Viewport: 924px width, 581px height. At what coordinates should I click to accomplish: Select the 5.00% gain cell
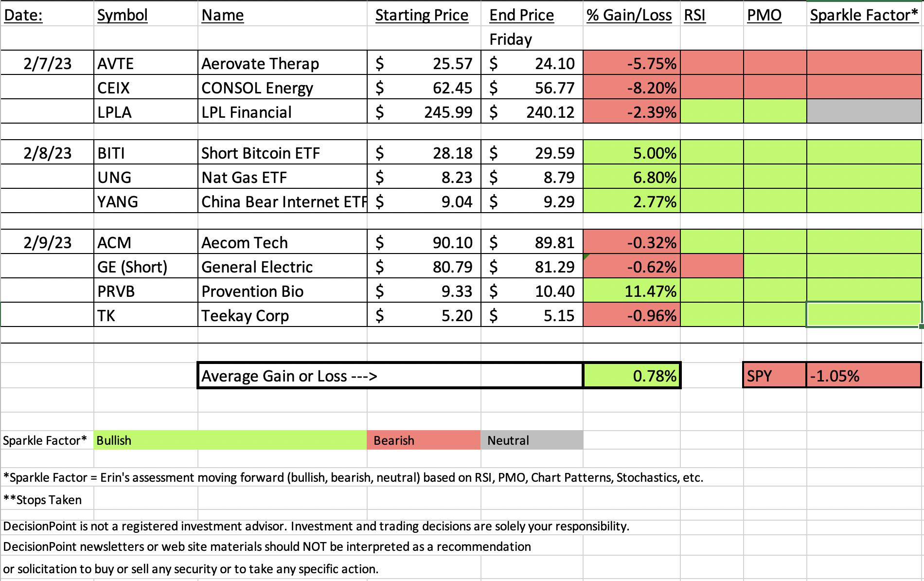click(631, 152)
